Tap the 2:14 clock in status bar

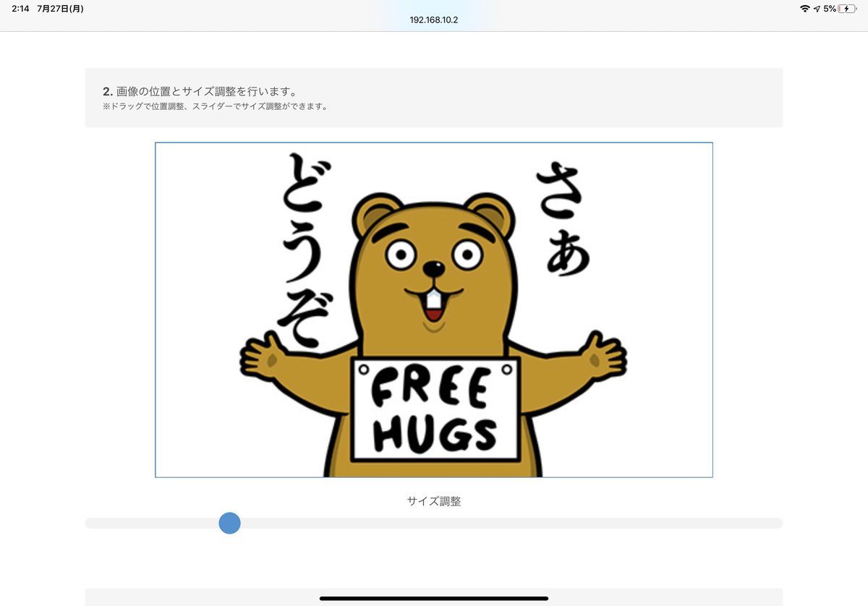[20, 9]
